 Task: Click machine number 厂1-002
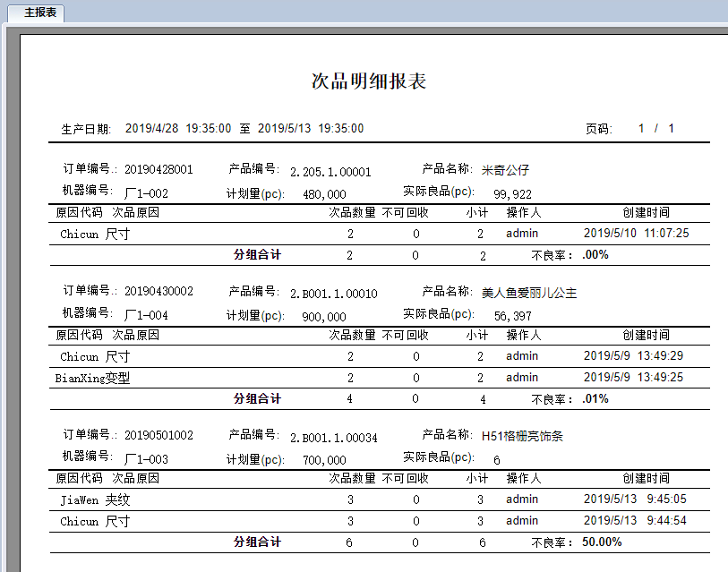coord(146,193)
